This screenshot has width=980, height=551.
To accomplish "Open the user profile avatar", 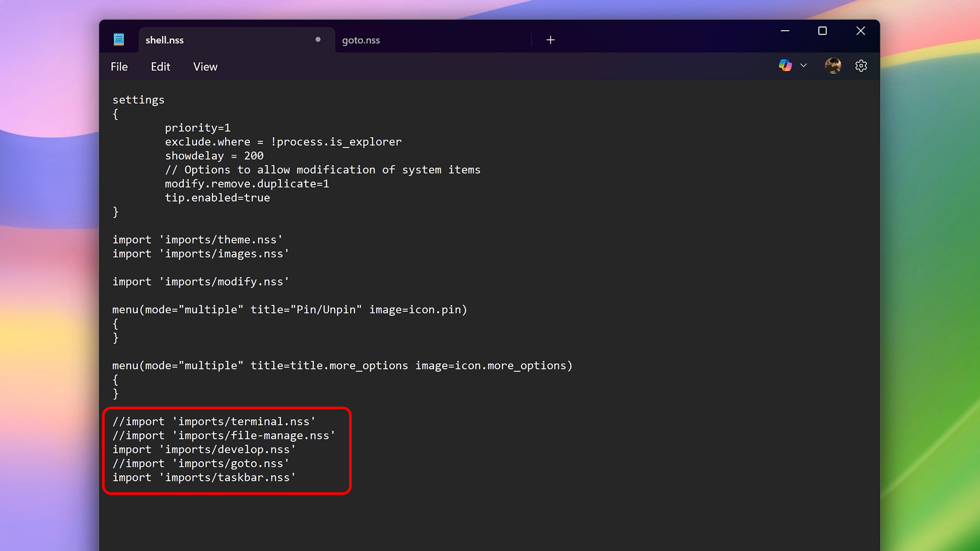I will point(832,66).
